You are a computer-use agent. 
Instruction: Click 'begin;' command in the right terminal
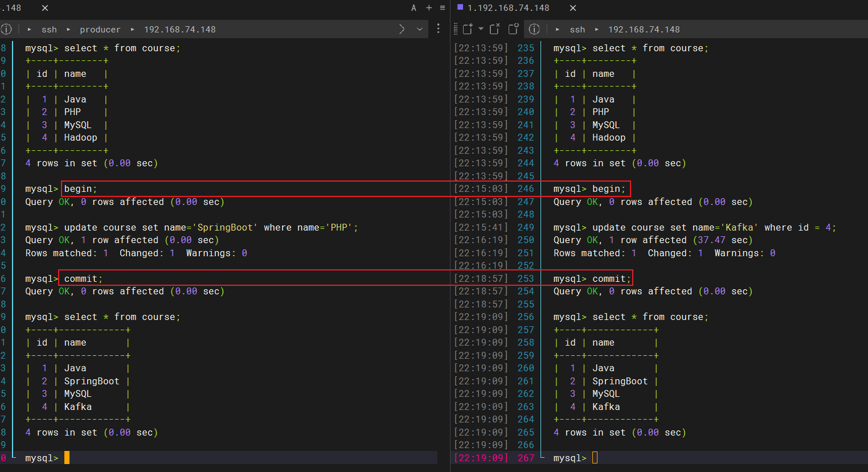click(609, 189)
